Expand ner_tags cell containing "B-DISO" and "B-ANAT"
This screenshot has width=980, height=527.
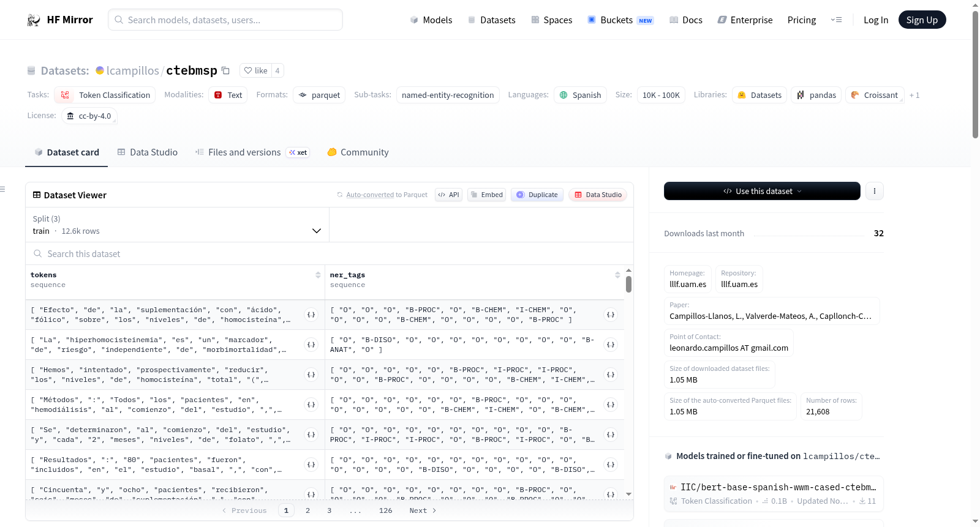click(x=611, y=345)
